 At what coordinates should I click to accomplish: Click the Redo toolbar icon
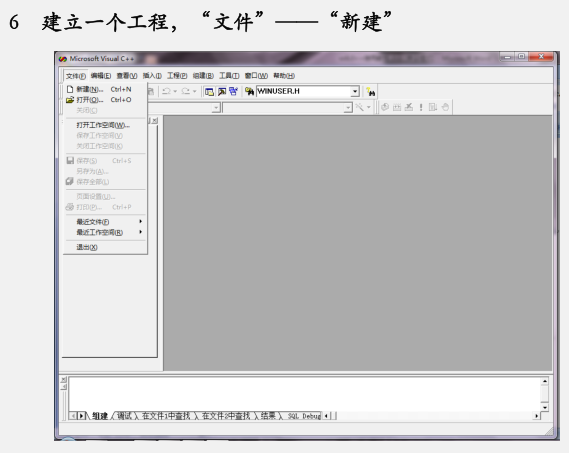(186, 91)
